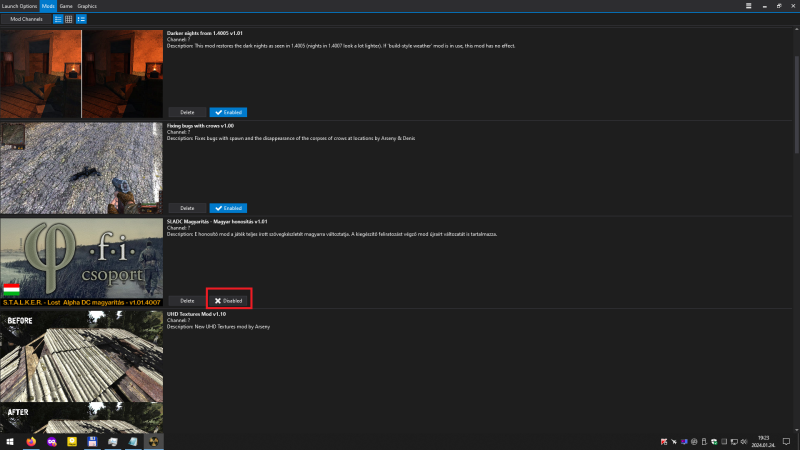Delete the Fixing bugs with crows mod
The height and width of the screenshot is (450, 800).
pos(187,208)
